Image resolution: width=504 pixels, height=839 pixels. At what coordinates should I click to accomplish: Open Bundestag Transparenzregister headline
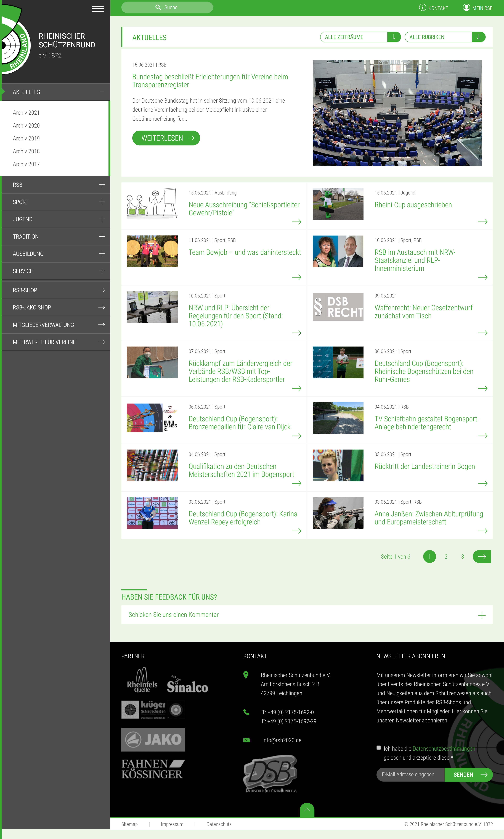(x=210, y=81)
